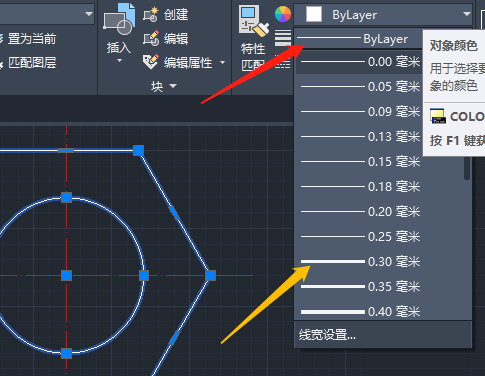485x376 pixels.
Task: Click the lineweight list scrollbar thumb
Action: click(467, 168)
